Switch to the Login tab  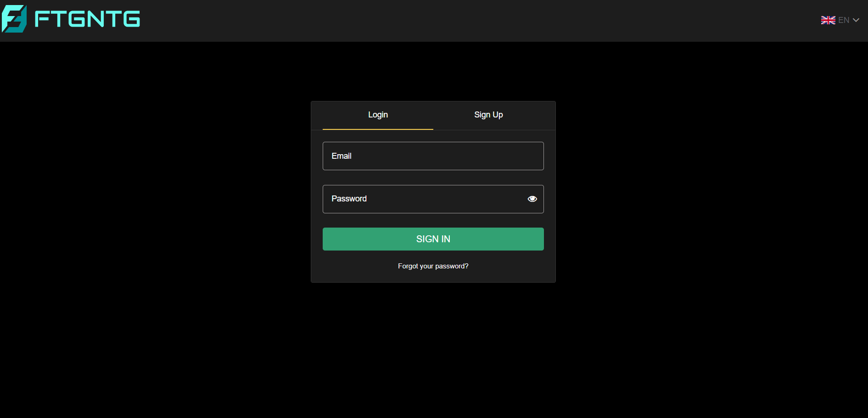(378, 115)
